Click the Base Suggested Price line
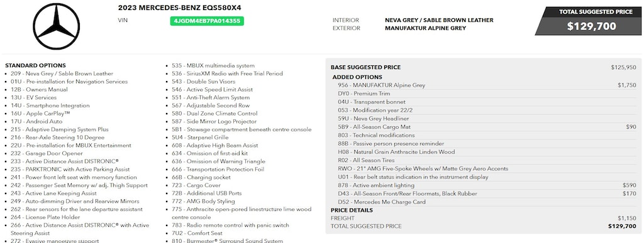 click(x=484, y=67)
